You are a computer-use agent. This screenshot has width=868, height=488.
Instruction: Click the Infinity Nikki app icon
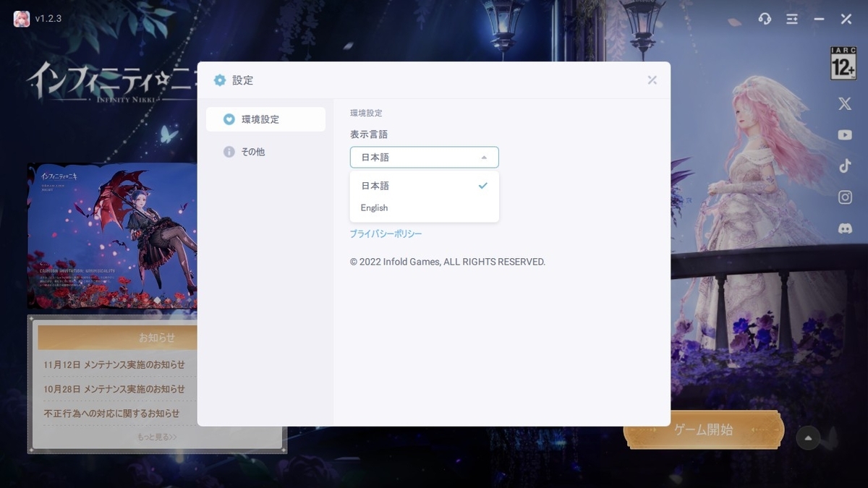(22, 19)
